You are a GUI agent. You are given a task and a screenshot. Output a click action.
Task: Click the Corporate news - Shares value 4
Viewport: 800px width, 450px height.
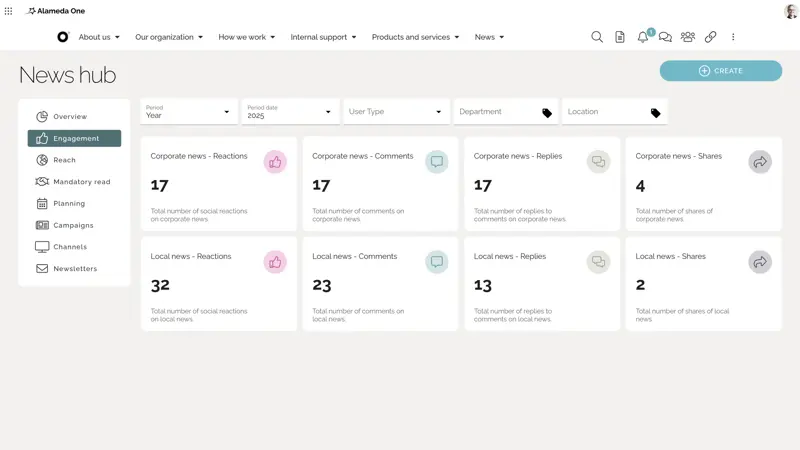[640, 185]
